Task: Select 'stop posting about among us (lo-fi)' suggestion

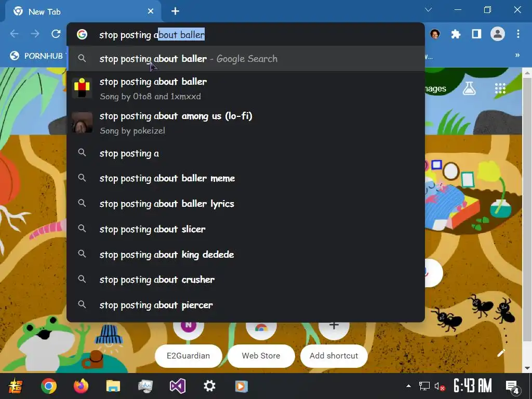Action: [246, 123]
